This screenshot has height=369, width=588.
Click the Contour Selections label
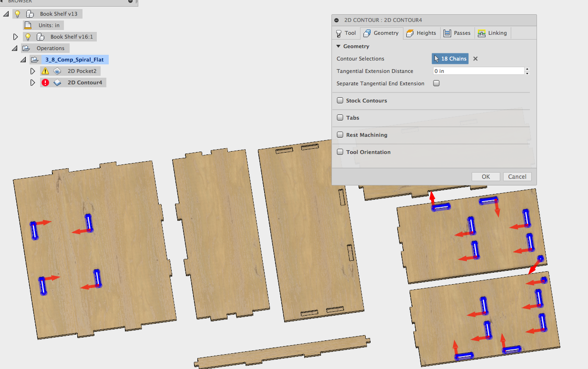coord(361,59)
